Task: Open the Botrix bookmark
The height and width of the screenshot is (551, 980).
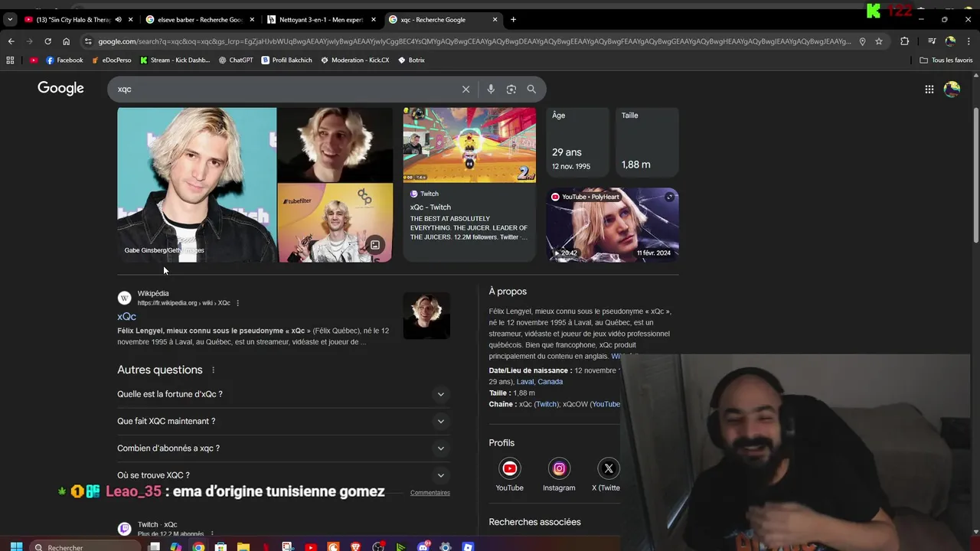Action: (411, 60)
